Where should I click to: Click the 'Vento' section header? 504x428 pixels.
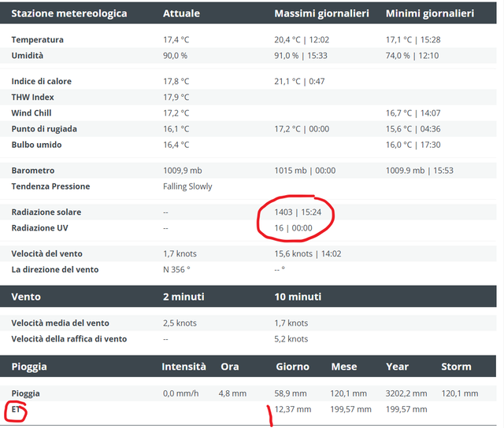[x=26, y=297]
